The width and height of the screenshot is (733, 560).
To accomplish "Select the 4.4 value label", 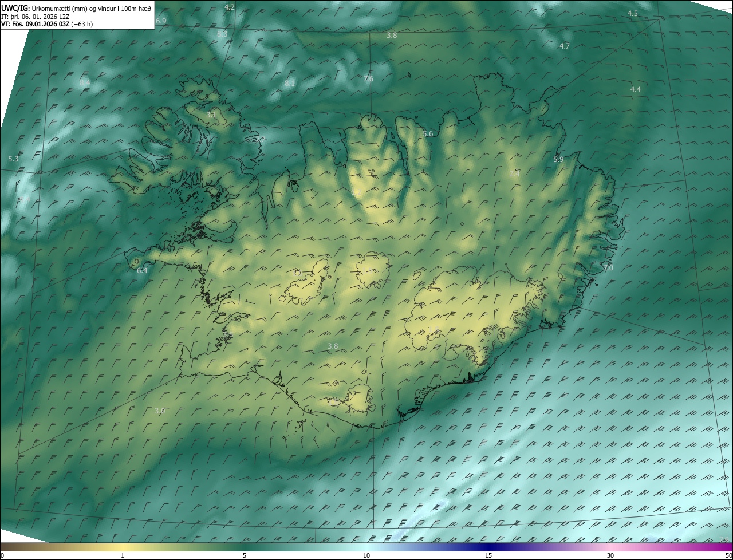I will (x=636, y=89).
